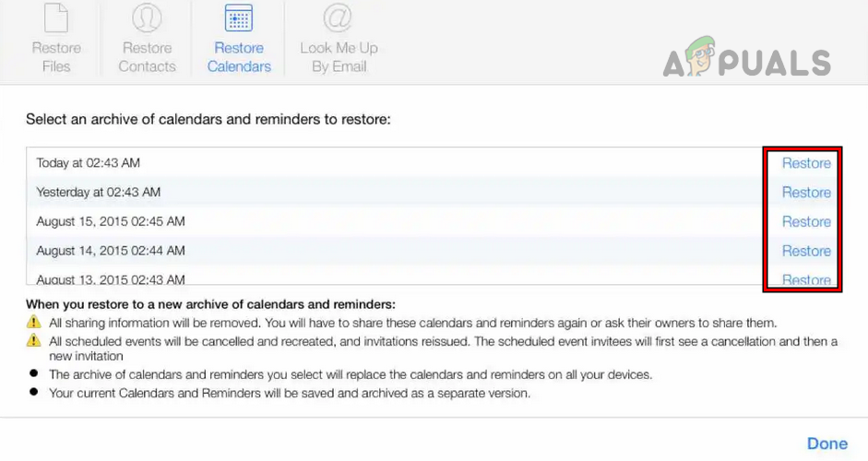Click the first yellow warning icon
The image size is (868, 461).
point(34,323)
